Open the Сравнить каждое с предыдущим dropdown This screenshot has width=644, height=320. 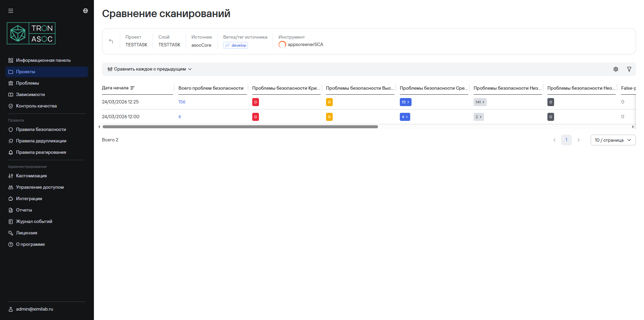click(x=150, y=69)
